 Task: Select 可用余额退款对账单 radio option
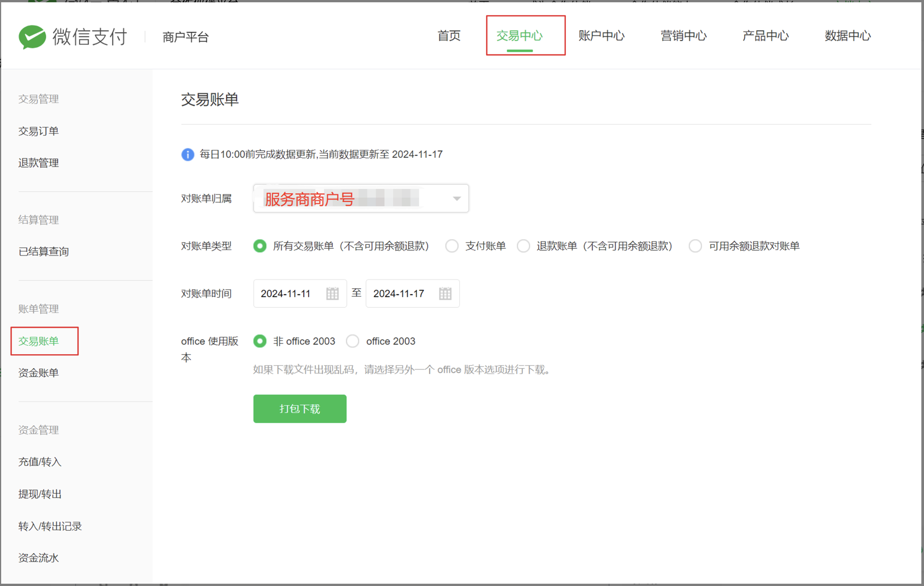point(695,246)
